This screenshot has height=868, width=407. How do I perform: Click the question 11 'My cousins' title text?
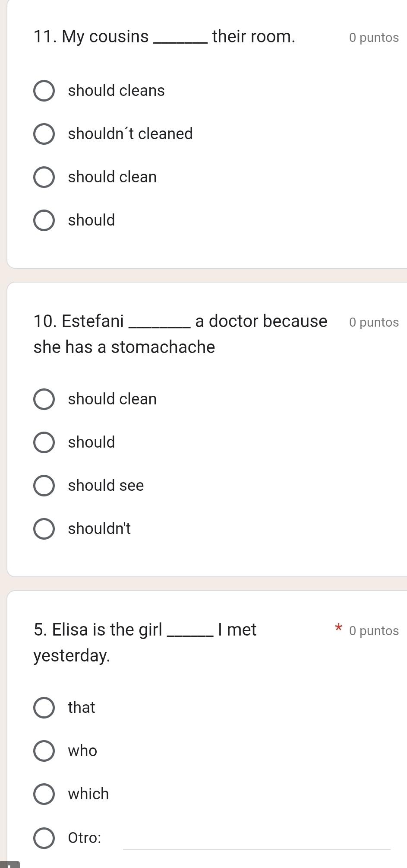tap(164, 37)
